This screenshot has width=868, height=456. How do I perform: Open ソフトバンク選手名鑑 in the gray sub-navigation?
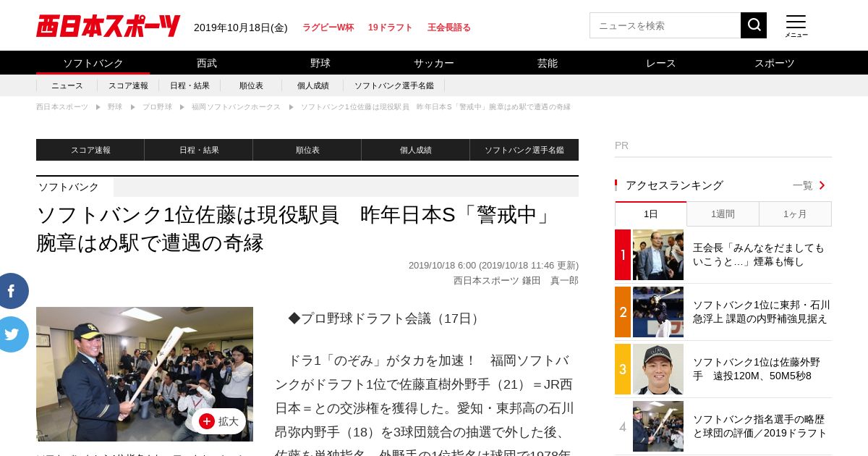[x=394, y=85]
